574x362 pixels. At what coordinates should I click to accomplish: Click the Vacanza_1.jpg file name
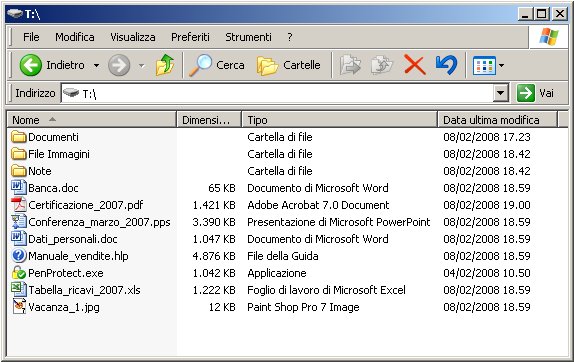coord(64,307)
